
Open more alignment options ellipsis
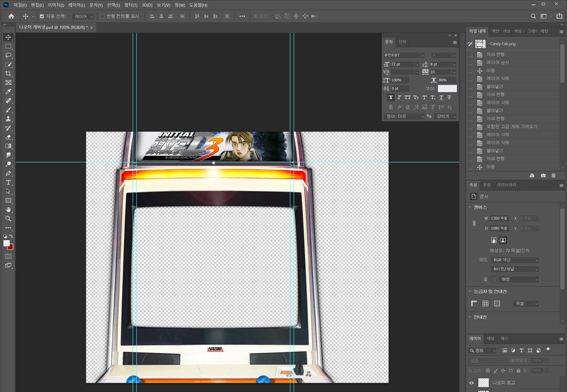click(x=243, y=16)
